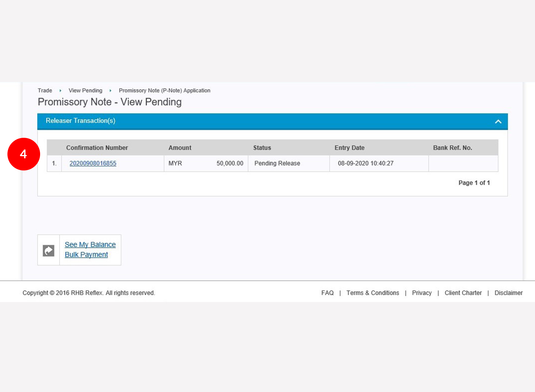Read the Disclaimer footer link
535x392 pixels.
click(508, 293)
